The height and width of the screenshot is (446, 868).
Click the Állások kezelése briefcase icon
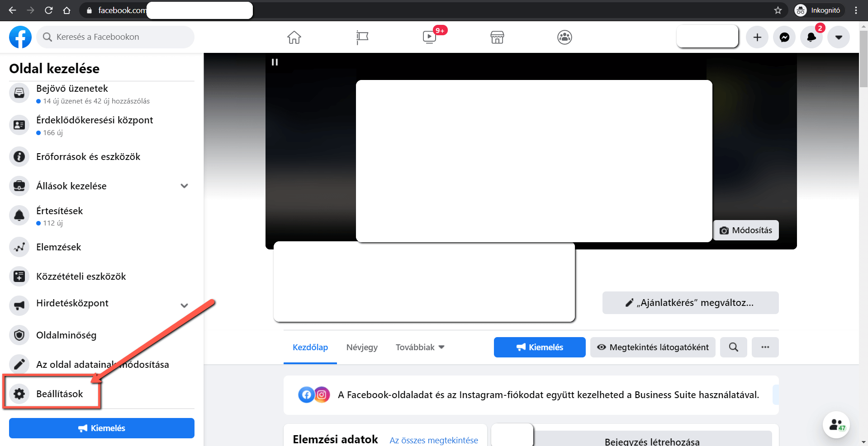click(x=19, y=186)
